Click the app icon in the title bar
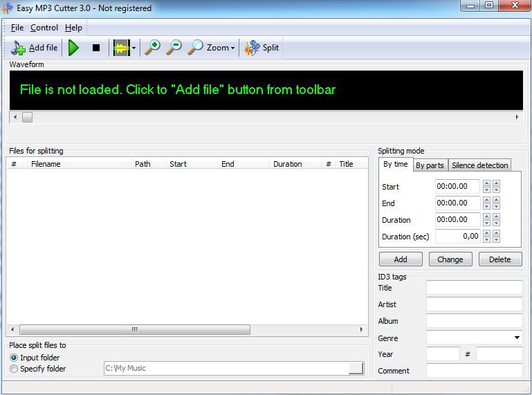 coord(8,8)
